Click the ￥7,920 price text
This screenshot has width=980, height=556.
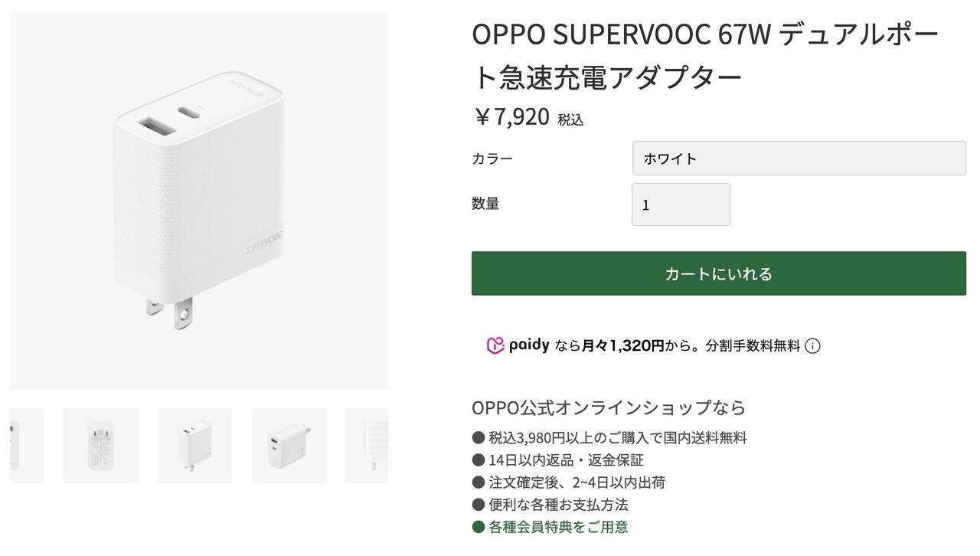[x=512, y=117]
